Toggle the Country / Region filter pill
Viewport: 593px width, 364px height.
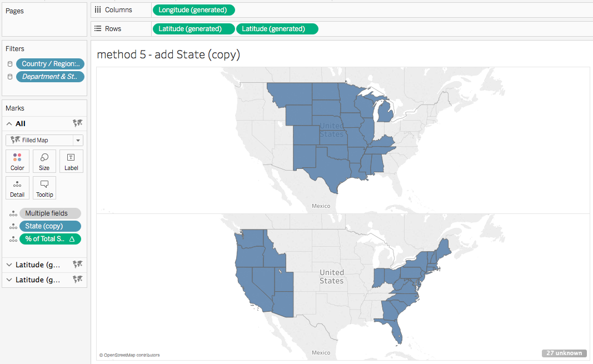click(50, 63)
